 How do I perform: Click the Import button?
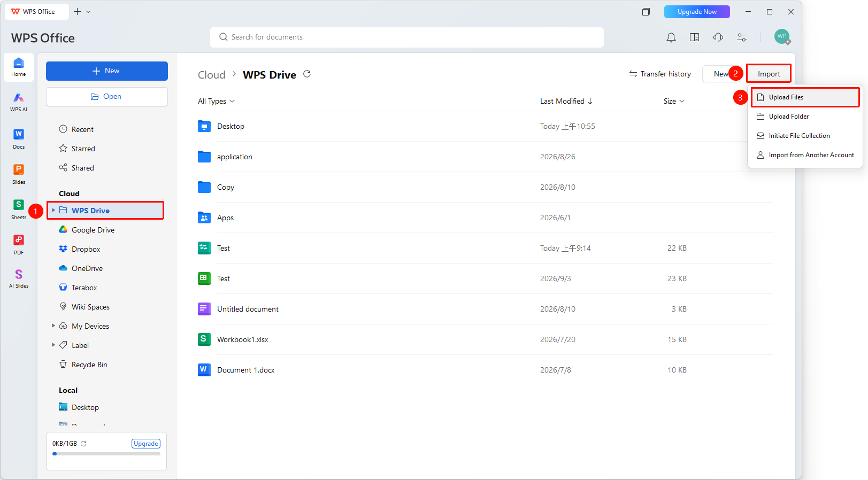(769, 74)
